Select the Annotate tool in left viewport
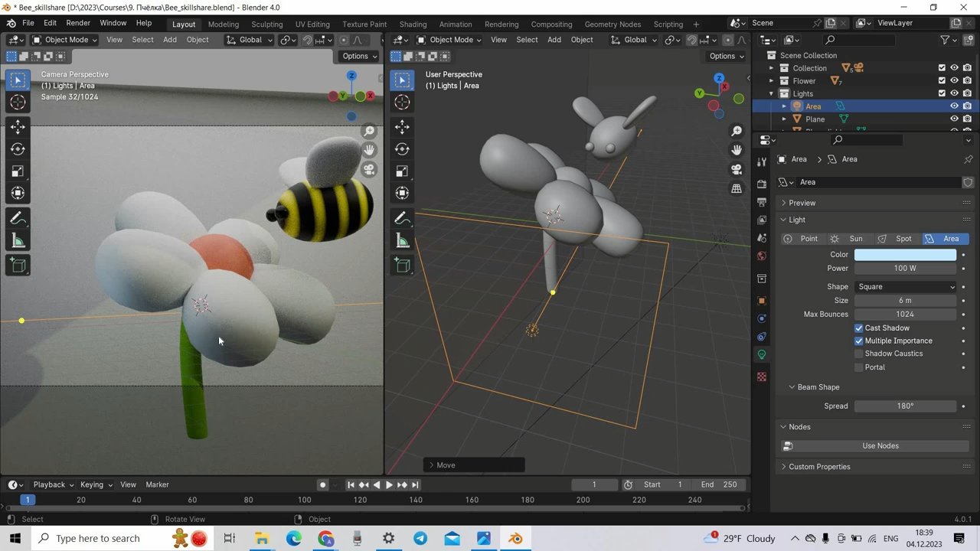The width and height of the screenshot is (980, 551). pyautogui.click(x=18, y=219)
